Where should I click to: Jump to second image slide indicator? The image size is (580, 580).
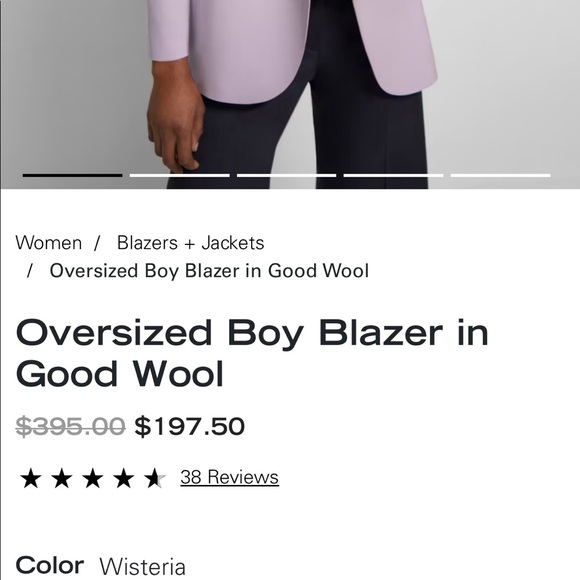tap(179, 175)
